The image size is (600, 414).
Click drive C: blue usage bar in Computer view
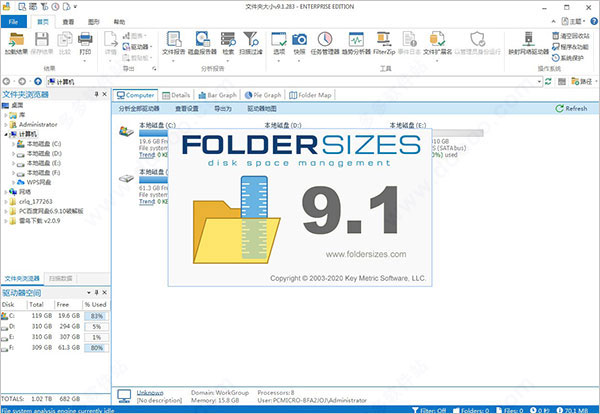coord(153,133)
